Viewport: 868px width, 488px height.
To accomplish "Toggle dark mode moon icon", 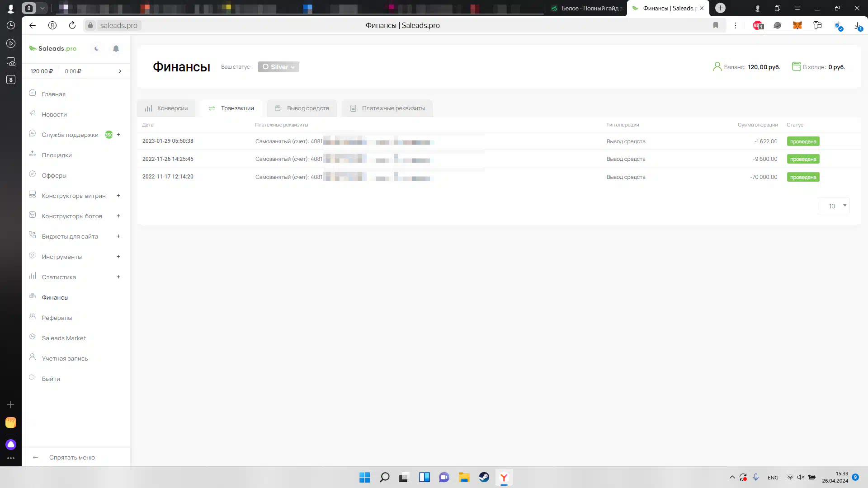I will (96, 48).
